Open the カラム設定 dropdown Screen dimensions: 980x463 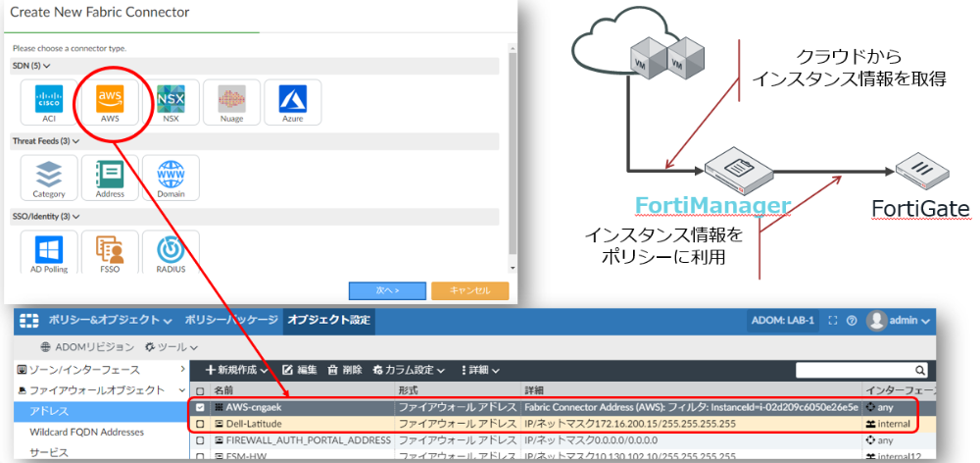tap(409, 370)
